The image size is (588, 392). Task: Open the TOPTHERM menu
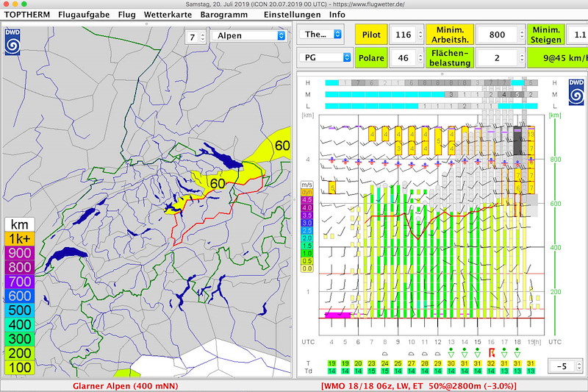point(27,15)
